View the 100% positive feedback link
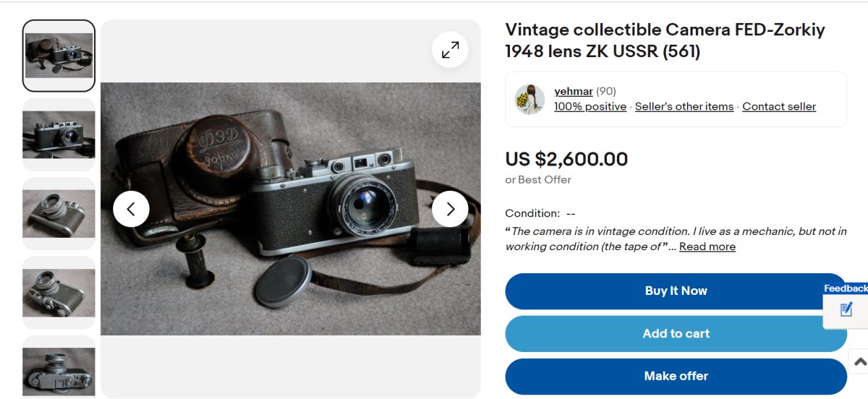This screenshot has width=868, height=399. coord(590,106)
